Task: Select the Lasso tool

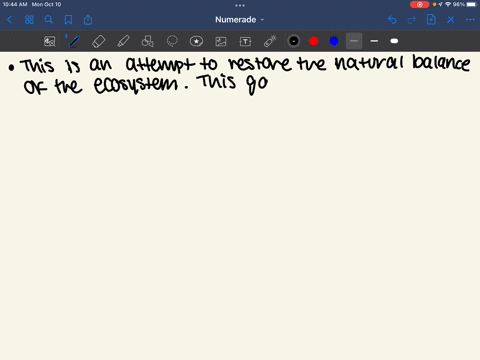Action: point(172,41)
